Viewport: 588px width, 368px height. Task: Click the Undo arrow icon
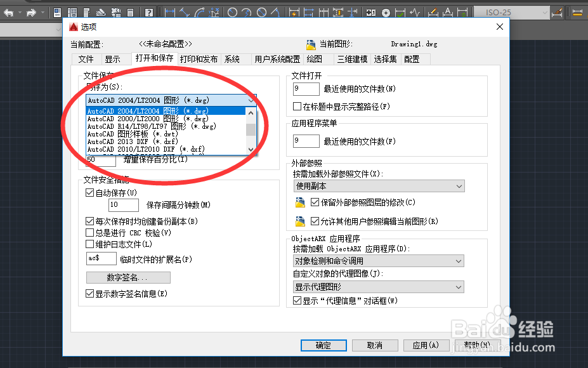9,13
